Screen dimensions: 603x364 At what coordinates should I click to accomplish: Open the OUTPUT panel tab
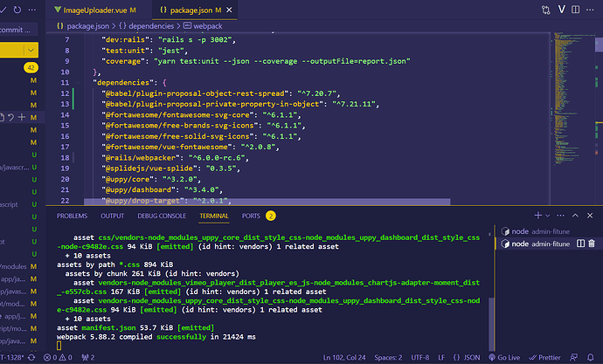click(x=112, y=216)
